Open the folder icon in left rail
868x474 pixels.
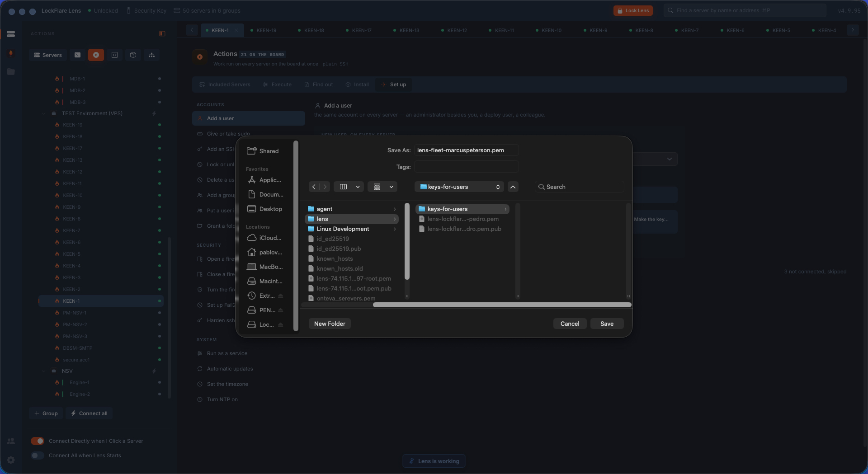tap(11, 72)
